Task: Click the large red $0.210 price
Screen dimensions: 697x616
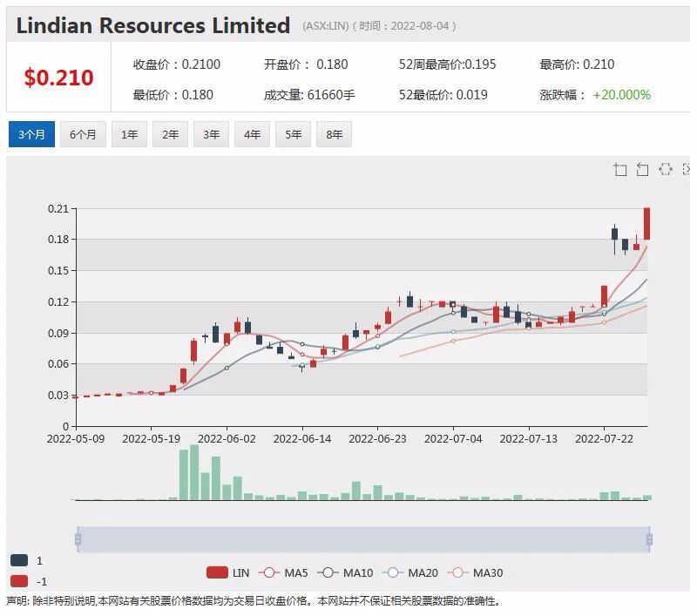Action: pos(58,78)
